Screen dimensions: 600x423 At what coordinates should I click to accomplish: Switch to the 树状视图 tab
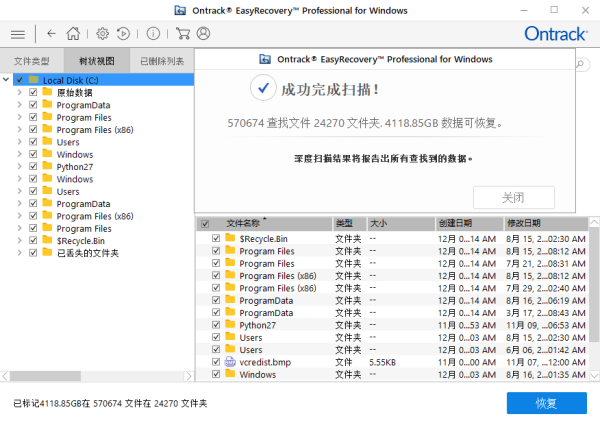click(x=97, y=61)
